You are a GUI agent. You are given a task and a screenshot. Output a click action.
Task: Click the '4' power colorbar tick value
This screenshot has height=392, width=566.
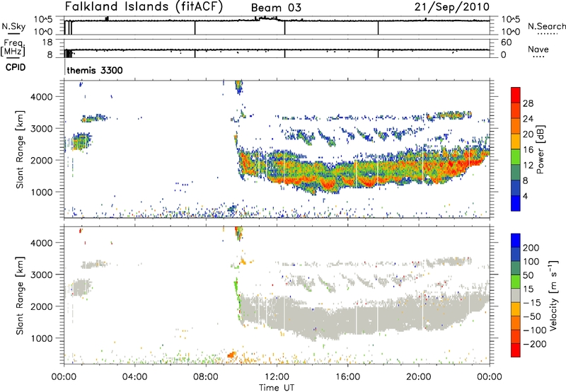pos(525,196)
